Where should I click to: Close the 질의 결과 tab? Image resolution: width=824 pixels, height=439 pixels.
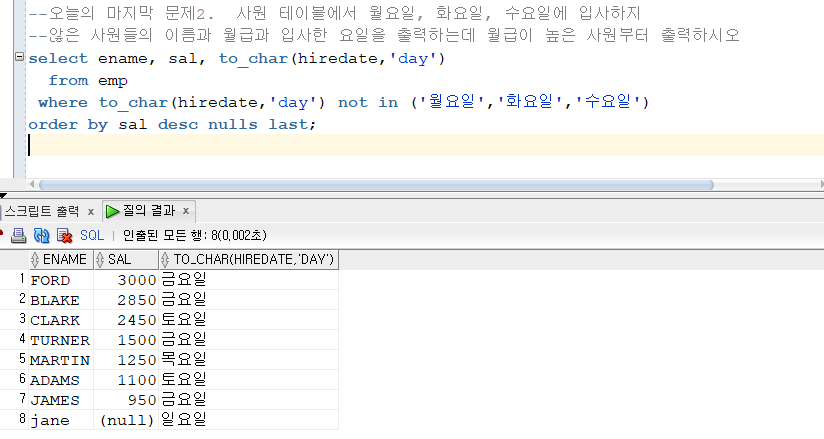186,211
